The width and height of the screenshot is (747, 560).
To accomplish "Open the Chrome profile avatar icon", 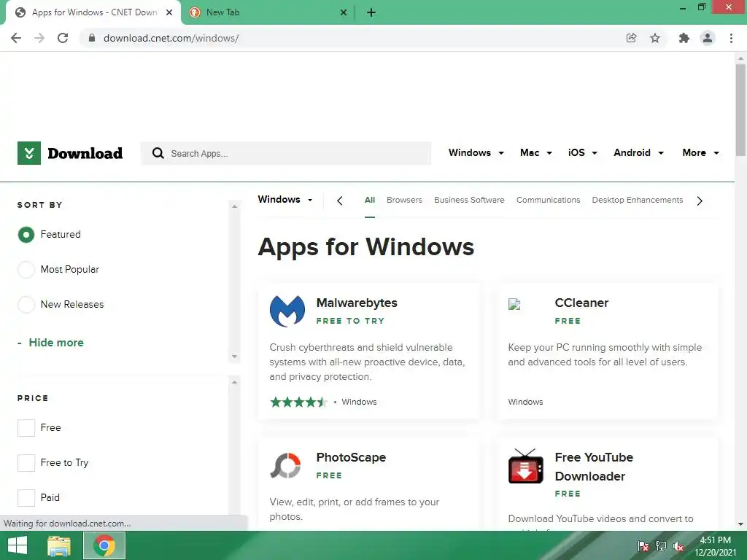I will point(708,38).
